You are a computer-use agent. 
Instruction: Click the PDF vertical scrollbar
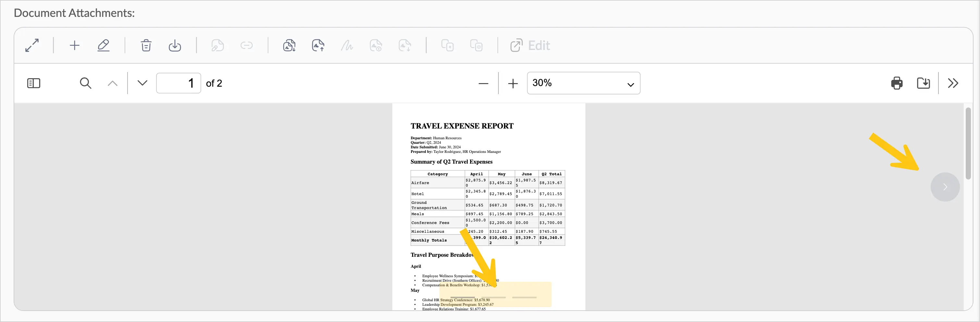968,143
